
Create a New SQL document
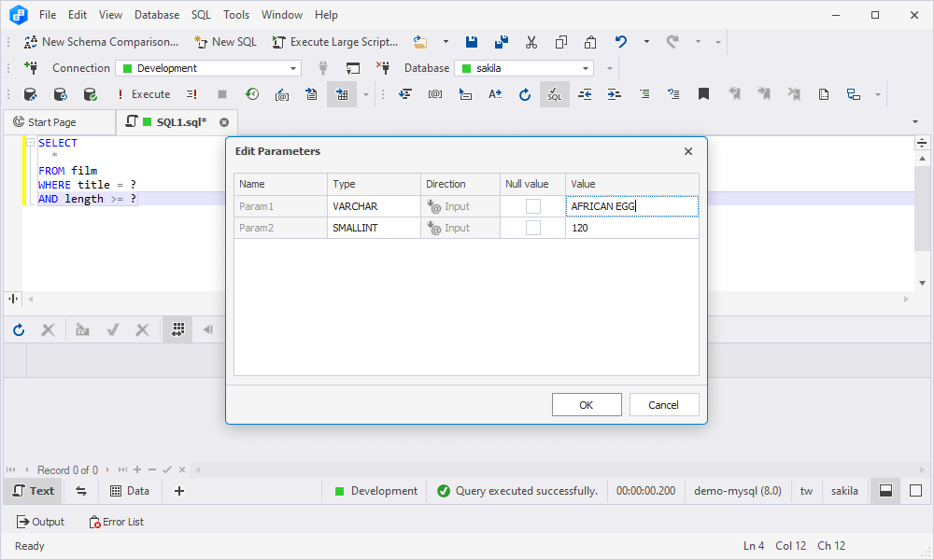[x=225, y=42]
